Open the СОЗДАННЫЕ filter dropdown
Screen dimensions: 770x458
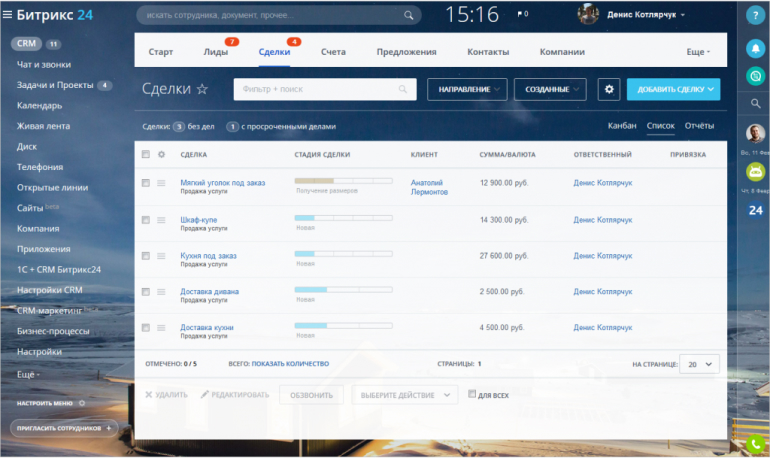[x=549, y=89]
